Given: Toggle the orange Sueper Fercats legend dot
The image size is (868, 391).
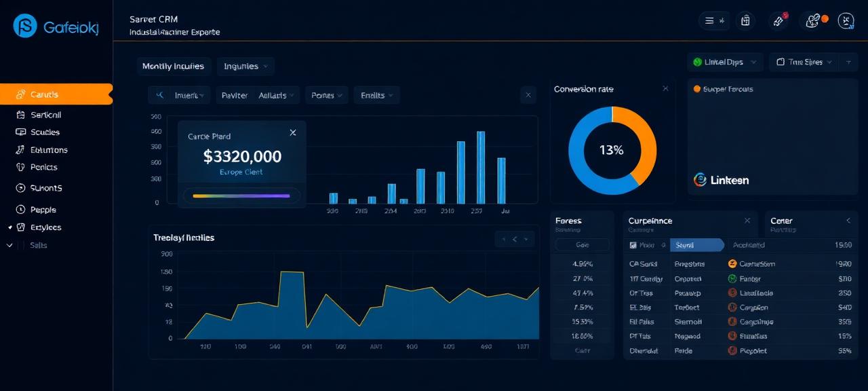Looking at the screenshot, I should point(696,89).
